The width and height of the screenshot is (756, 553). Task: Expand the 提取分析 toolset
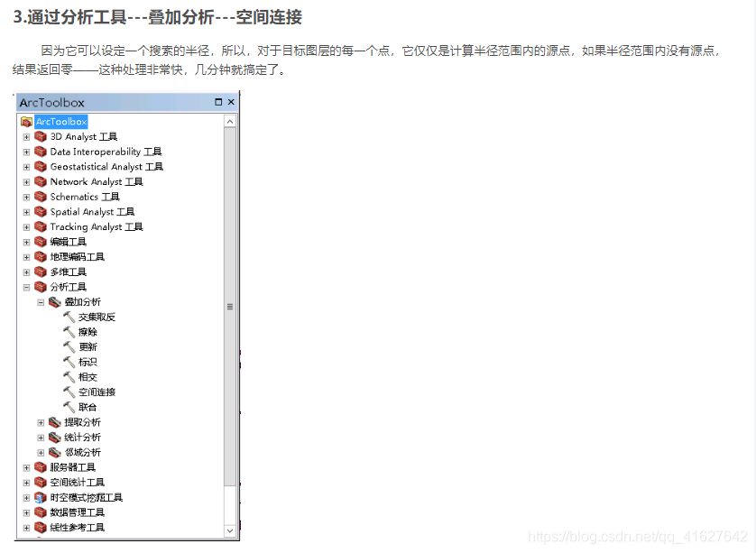point(41,423)
